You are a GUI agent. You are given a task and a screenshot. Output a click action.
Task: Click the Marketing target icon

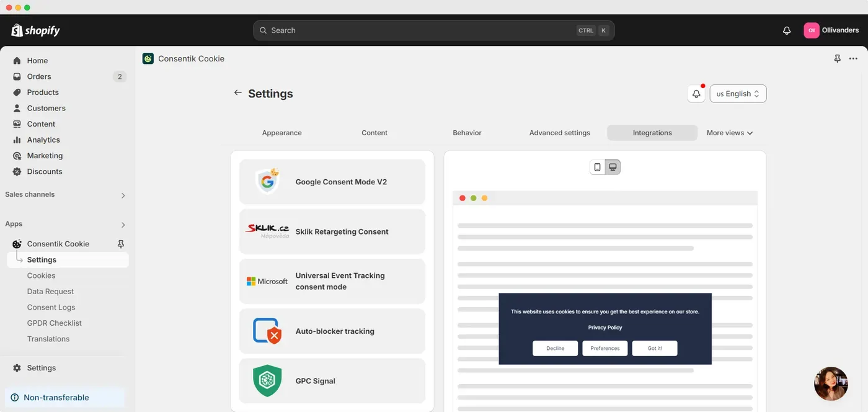pos(17,156)
